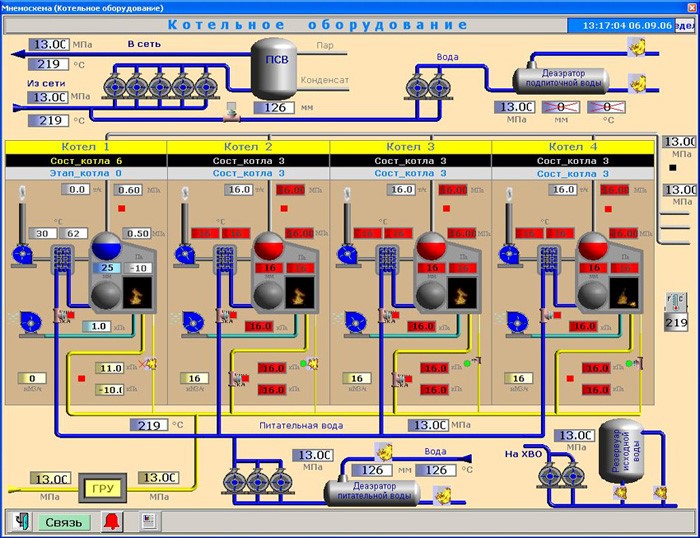Image resolution: width=700 pixels, height=538 pixels.
Task: Select Деаэратор питательной воды vessel
Action: tap(374, 492)
